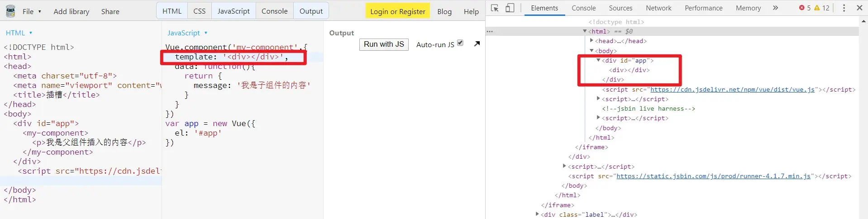
Task: Click the el: '#app' line
Action: tap(198, 133)
